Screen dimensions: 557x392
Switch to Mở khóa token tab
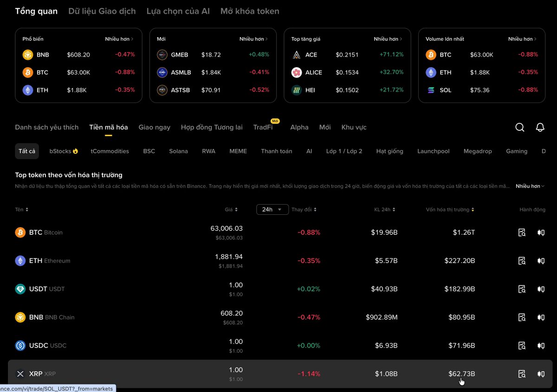click(x=250, y=11)
